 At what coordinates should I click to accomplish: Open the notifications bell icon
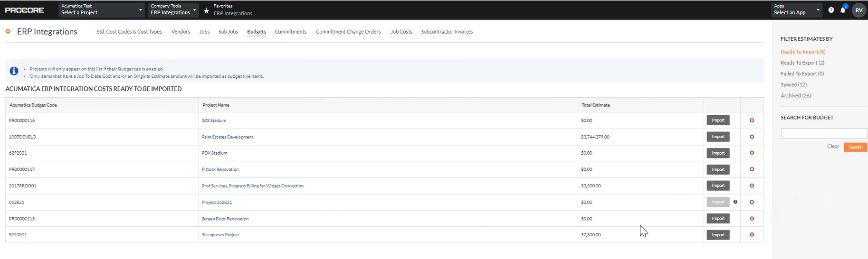(843, 10)
